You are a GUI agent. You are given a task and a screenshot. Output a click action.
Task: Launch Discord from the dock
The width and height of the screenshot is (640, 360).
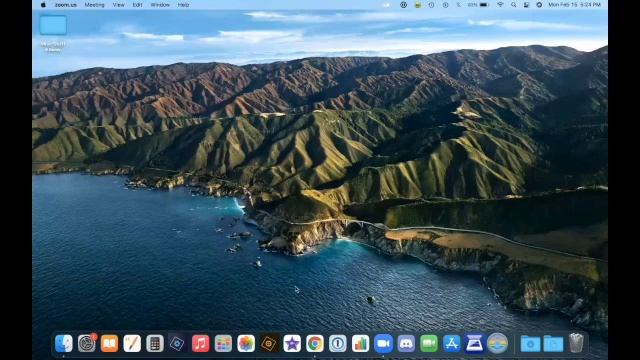(x=406, y=343)
